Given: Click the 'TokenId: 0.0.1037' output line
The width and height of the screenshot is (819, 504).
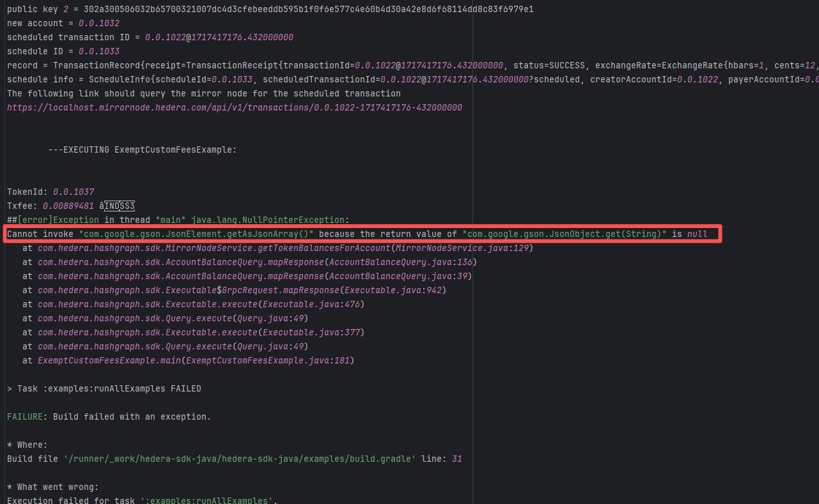Looking at the screenshot, I should click(x=51, y=192).
